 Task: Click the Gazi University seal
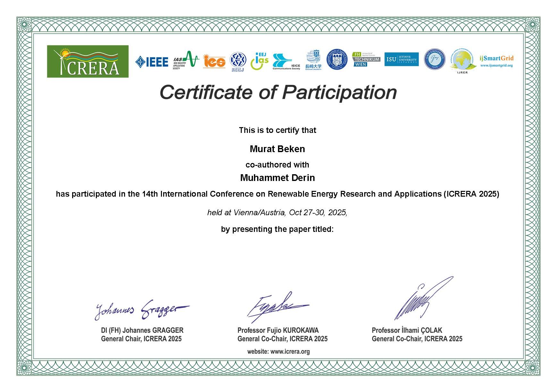[434, 60]
